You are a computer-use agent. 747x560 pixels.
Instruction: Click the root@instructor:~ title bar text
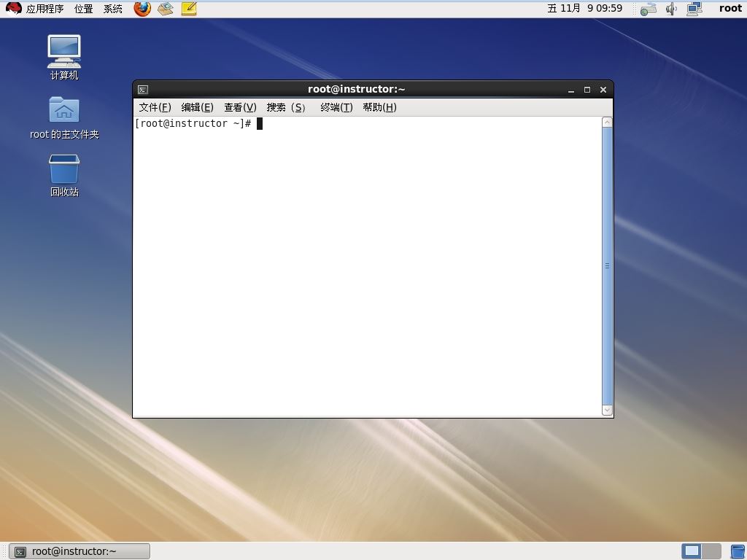356,89
